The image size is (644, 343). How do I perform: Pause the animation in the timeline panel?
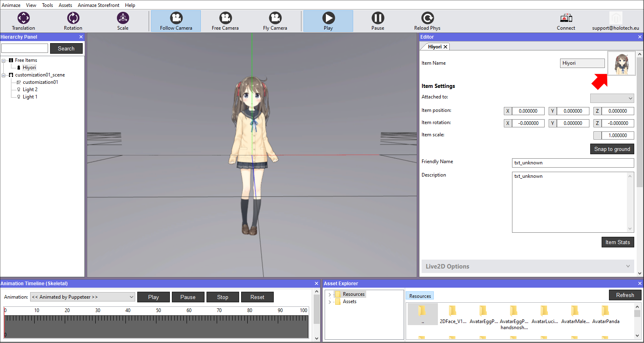[x=188, y=297]
